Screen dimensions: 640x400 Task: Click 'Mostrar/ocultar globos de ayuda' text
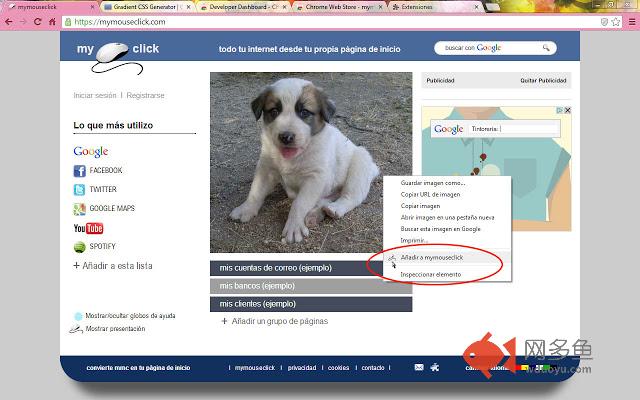pyautogui.click(x=130, y=316)
